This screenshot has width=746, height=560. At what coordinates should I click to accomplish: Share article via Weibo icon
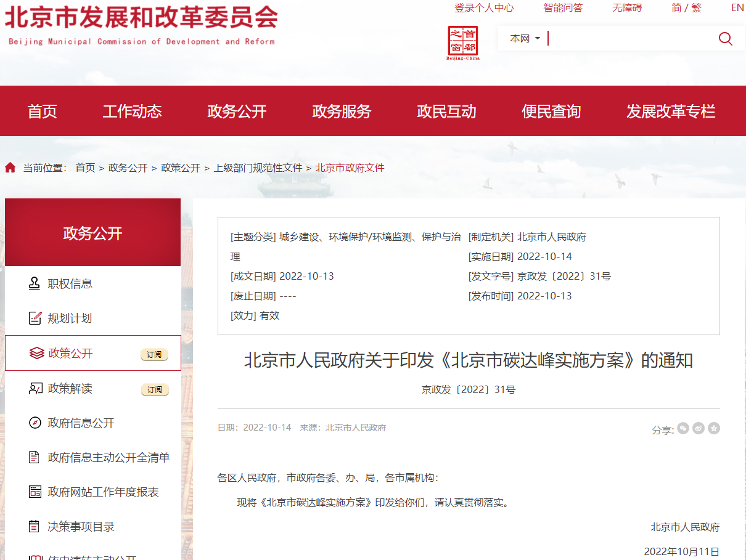[699, 428]
